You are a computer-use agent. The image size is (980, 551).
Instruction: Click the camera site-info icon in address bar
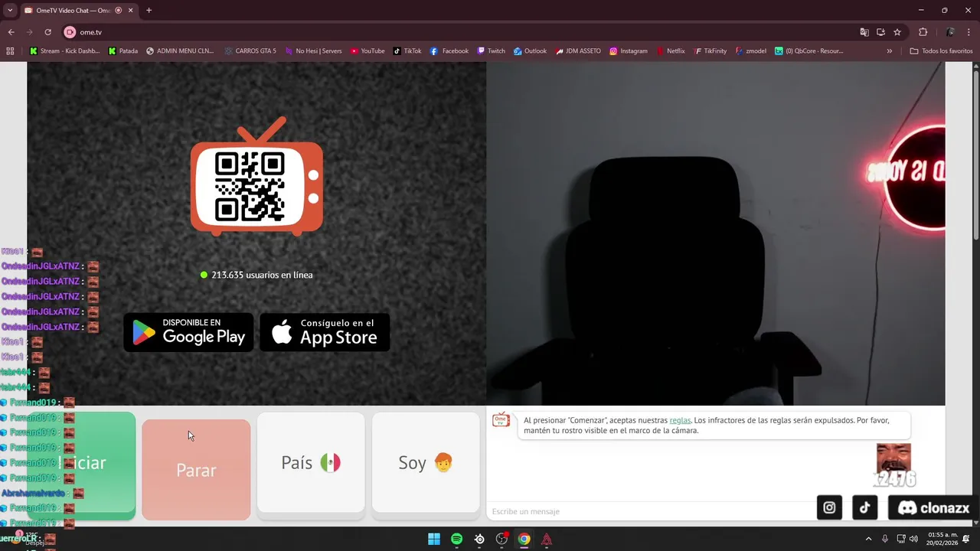tap(70, 32)
